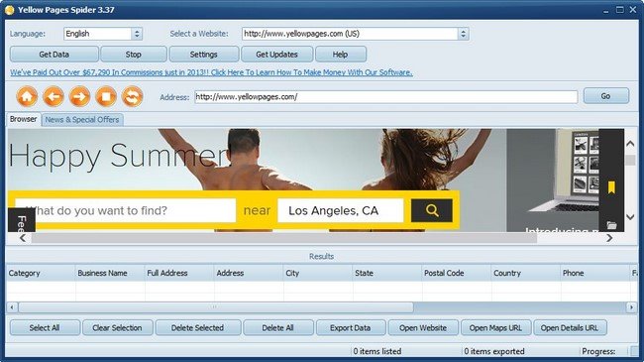Click the Address URL field

(386, 97)
